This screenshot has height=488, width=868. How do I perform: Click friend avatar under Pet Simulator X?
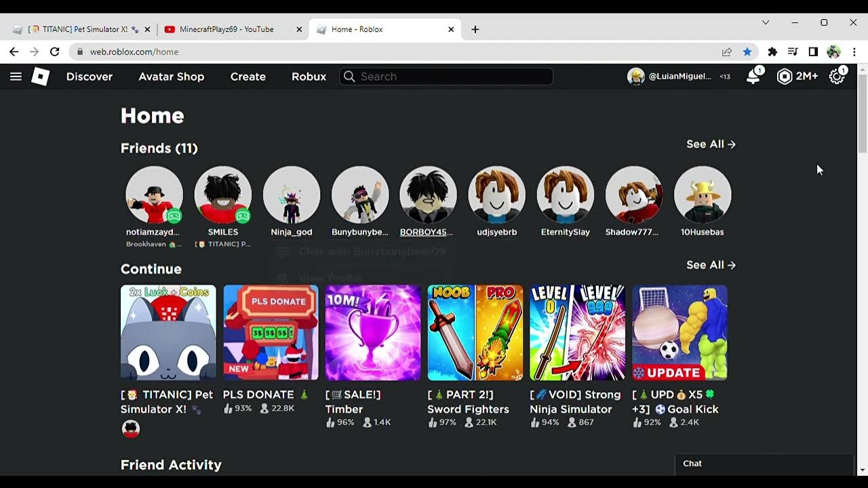[131, 428]
